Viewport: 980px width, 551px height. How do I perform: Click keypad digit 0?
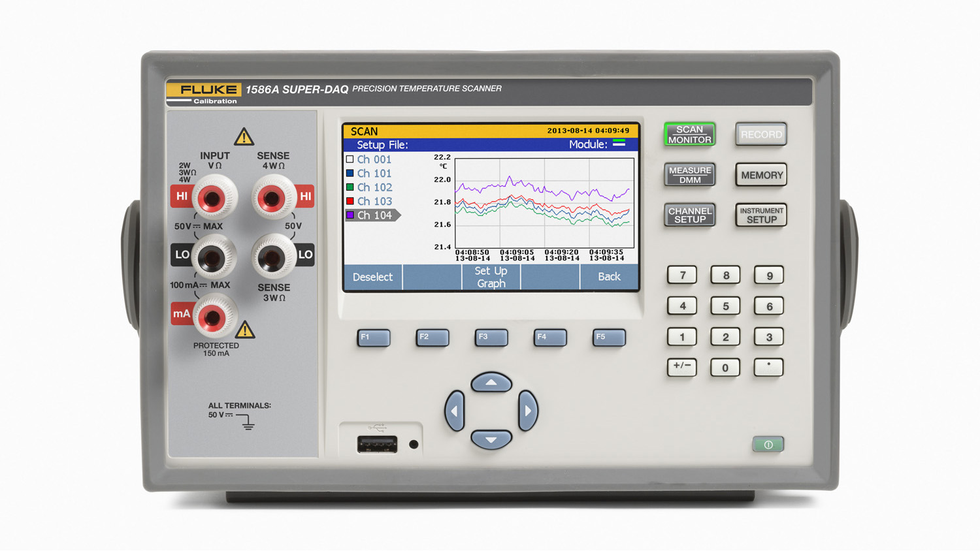pos(725,368)
